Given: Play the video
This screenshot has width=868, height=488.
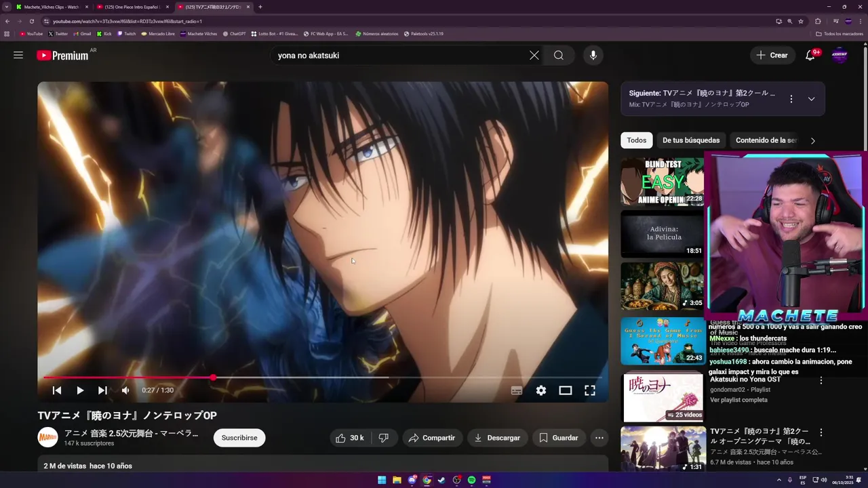Looking at the screenshot, I should click(x=80, y=390).
